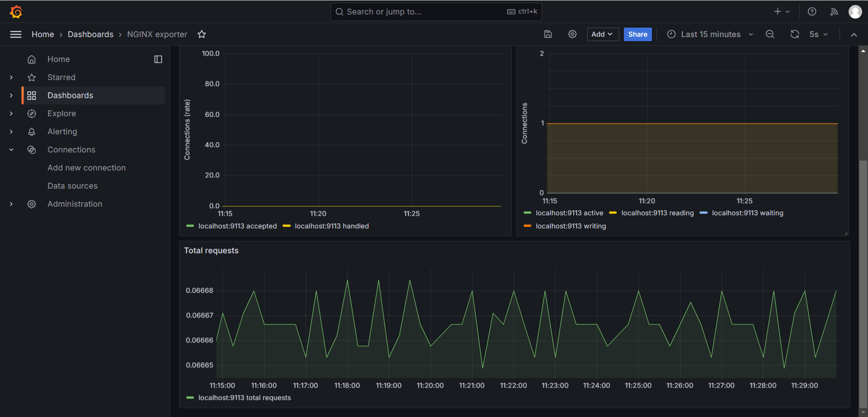The image size is (868, 417).
Task: Expand the Administration section chevron
Action: click(x=11, y=204)
